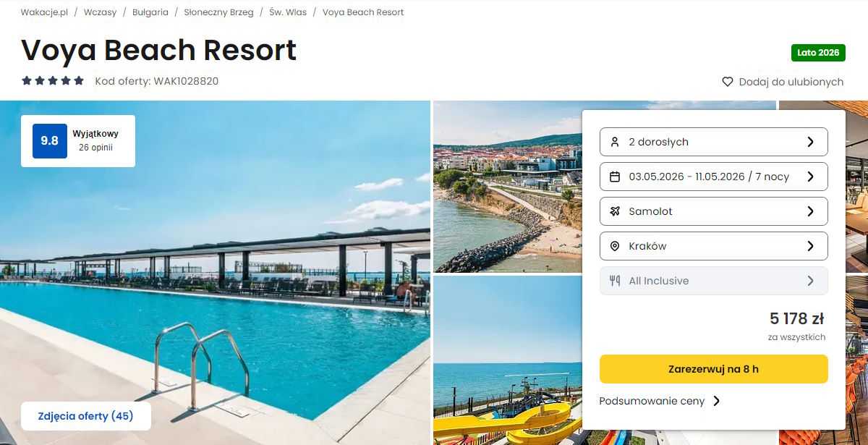This screenshot has height=445, width=868.
Task: Click the person icon beside 2 dorosłych
Action: pos(615,142)
